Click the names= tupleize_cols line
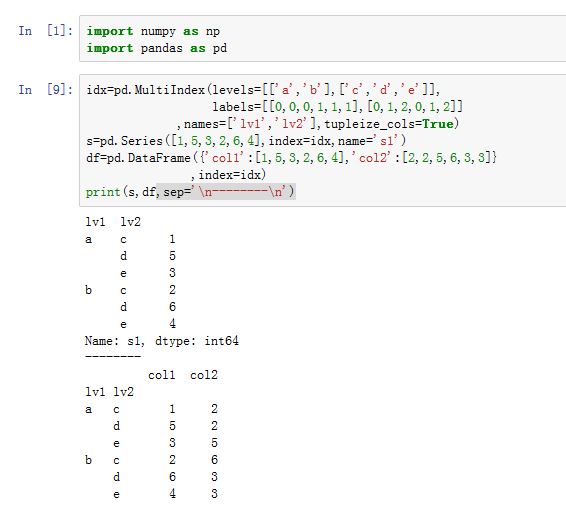Image resolution: width=566 pixels, height=505 pixels. click(x=318, y=124)
